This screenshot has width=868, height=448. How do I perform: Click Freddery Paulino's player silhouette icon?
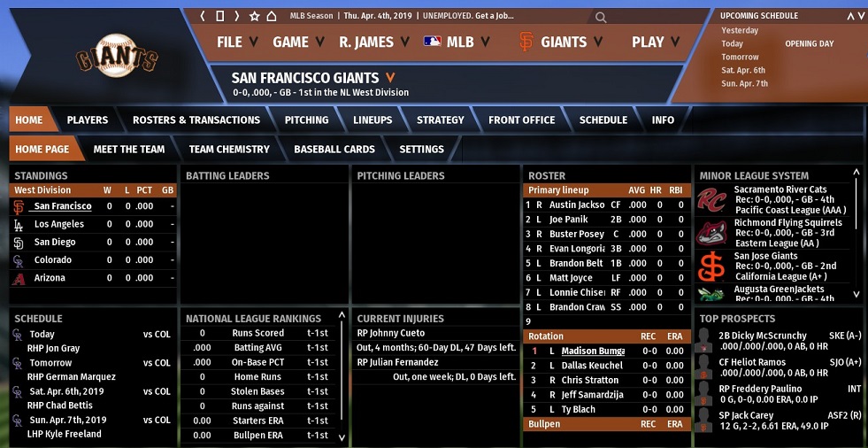(704, 394)
